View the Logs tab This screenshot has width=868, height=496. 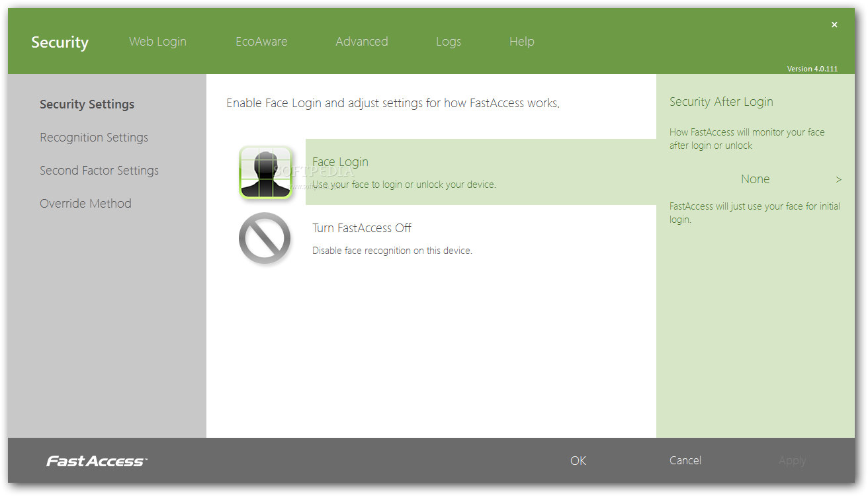449,42
